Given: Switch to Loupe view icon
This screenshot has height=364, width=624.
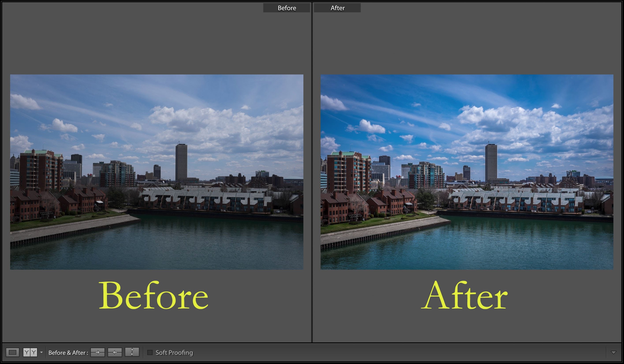Looking at the screenshot, I should pos(12,352).
